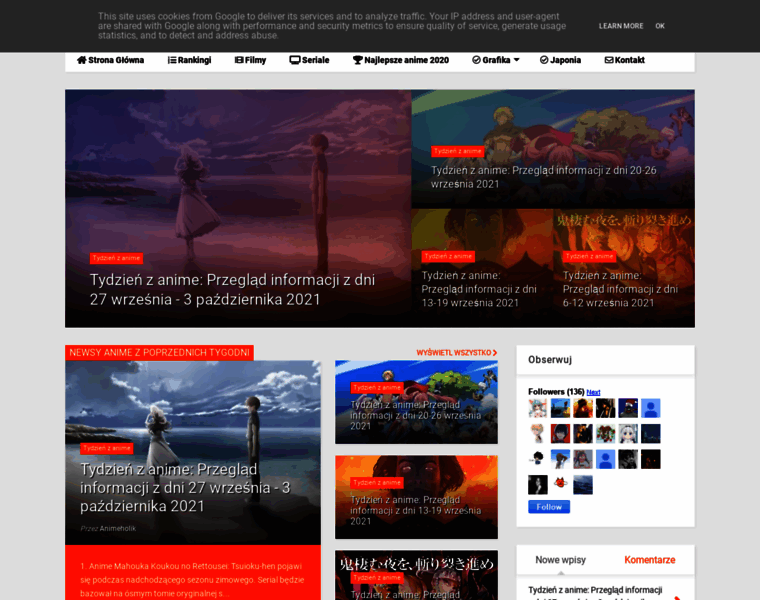Click the envelope icon beside Kontakt
This screenshot has height=600, width=760.
[x=609, y=60]
